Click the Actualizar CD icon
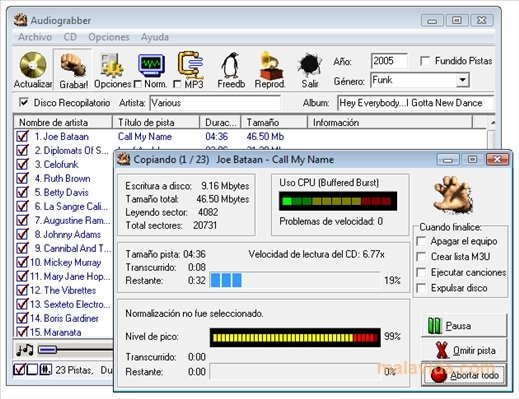This screenshot has width=519, height=399. [x=33, y=65]
